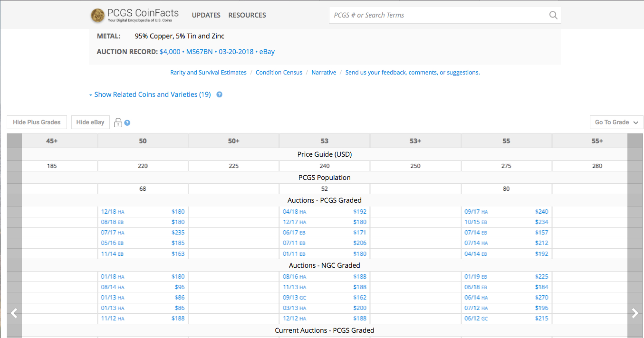Open the 10/15 EB $234 auction result
This screenshot has height=338, width=644.
click(506, 222)
